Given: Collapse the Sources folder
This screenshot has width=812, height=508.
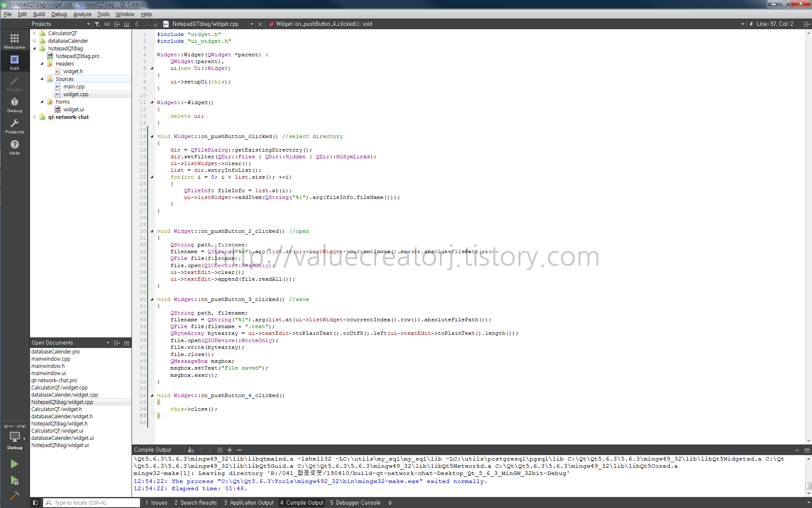Looking at the screenshot, I should pyautogui.click(x=42, y=79).
